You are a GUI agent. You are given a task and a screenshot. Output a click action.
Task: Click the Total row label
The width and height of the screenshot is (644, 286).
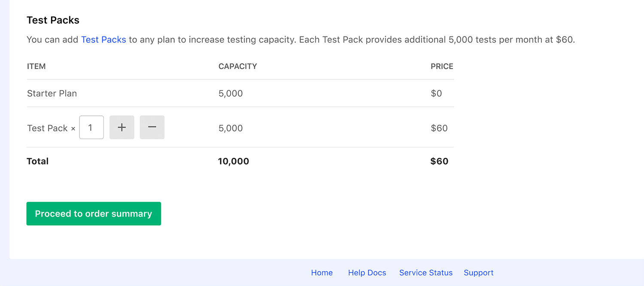click(x=37, y=161)
